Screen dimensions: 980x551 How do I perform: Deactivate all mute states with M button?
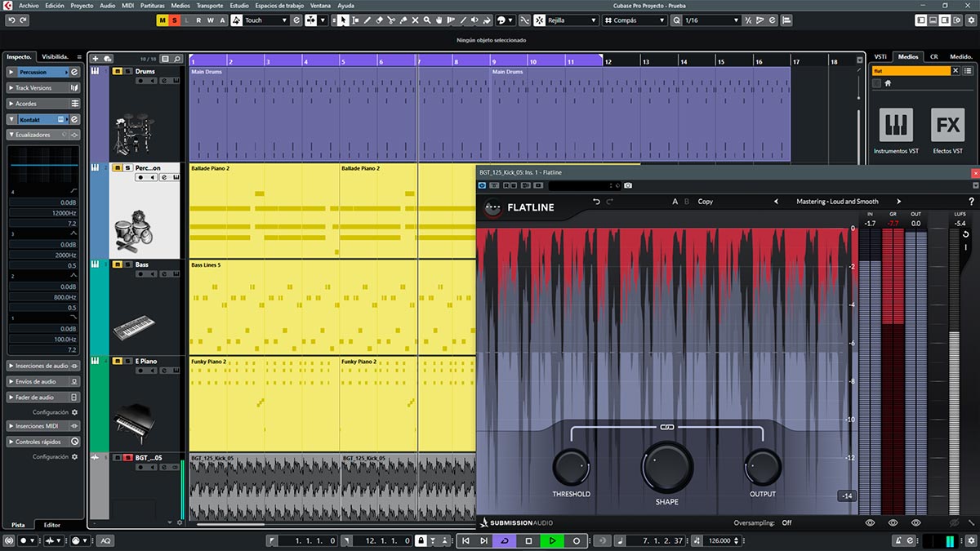coord(163,20)
